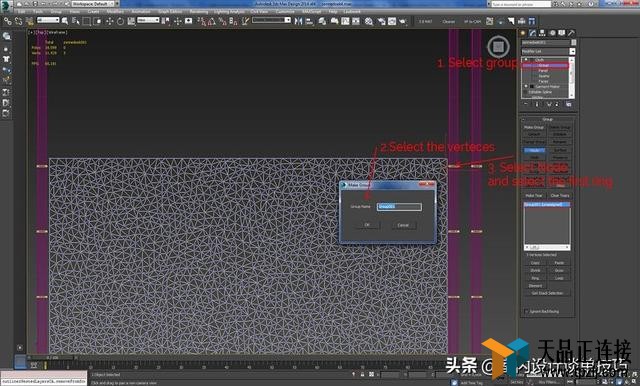The image size is (640, 386).
Task: Click the Make Tear button
Action: tap(534, 195)
